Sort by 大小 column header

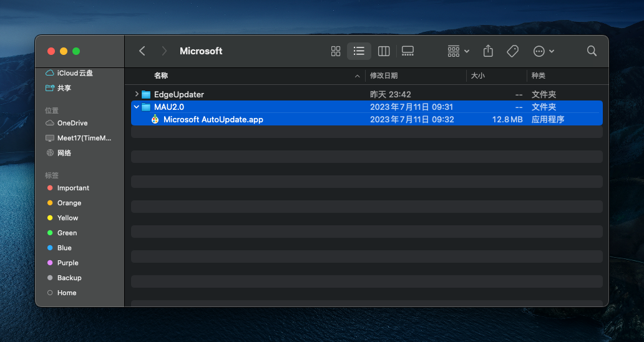coord(477,76)
